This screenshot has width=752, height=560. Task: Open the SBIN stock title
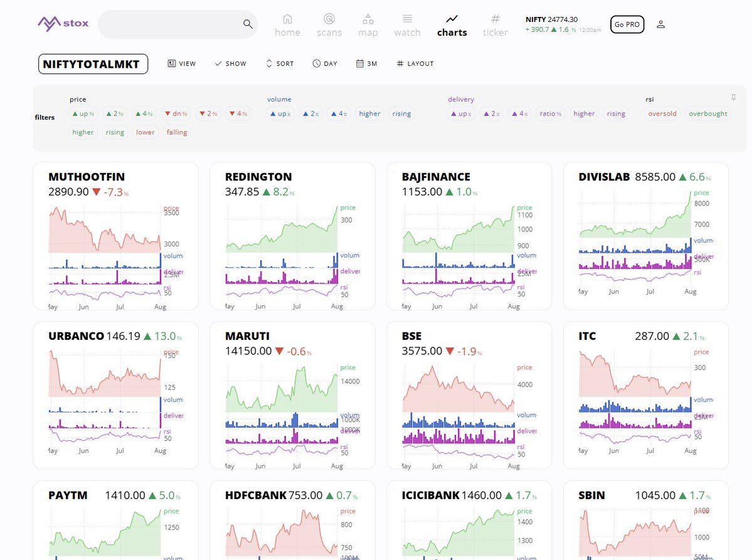591,495
